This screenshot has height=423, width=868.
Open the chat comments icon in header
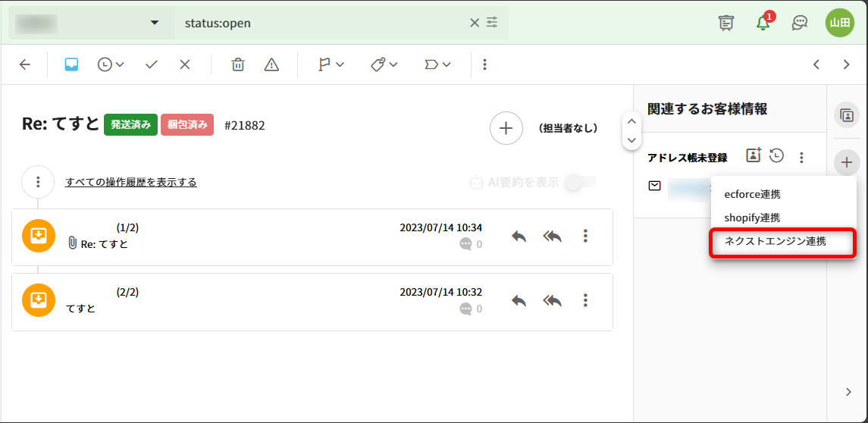(799, 23)
